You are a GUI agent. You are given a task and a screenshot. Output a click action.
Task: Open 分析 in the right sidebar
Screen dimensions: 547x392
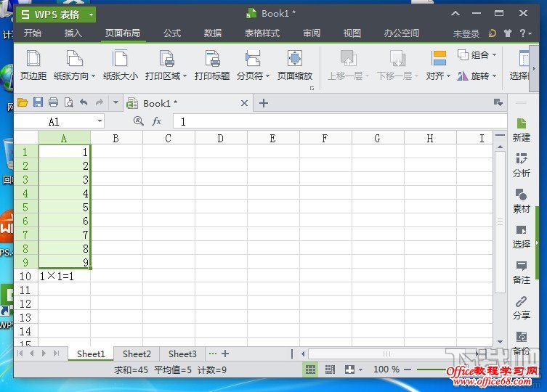(521, 166)
